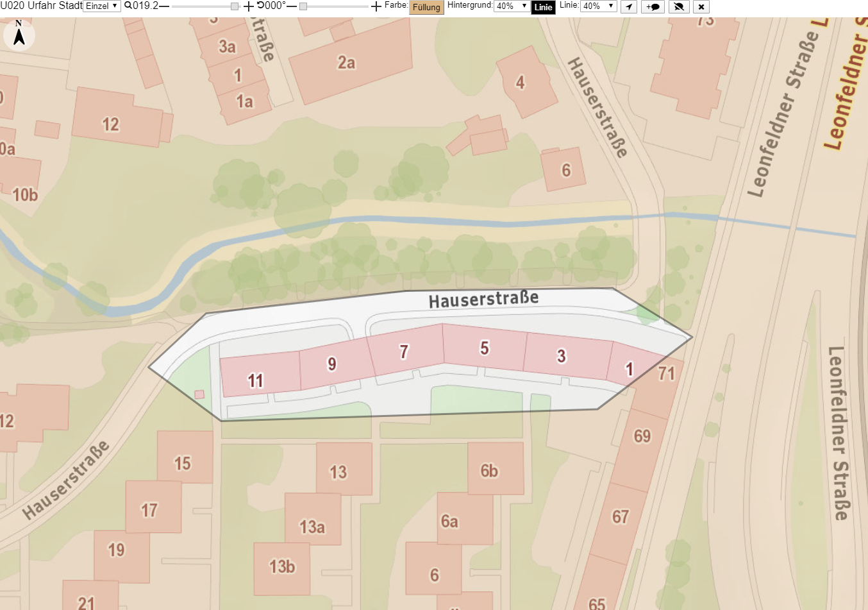Screen dimensions: 868x610
Task: Click the zoom plus icon
Action: (249, 6)
